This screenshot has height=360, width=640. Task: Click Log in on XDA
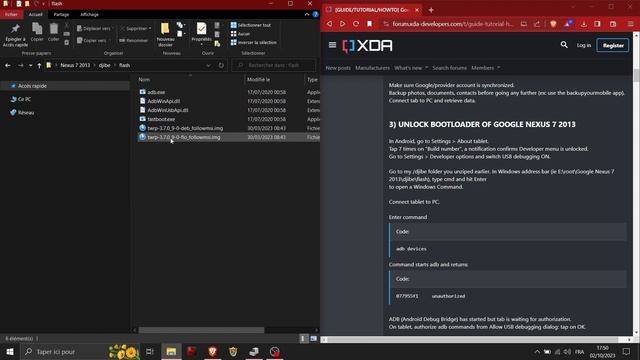coord(584,45)
